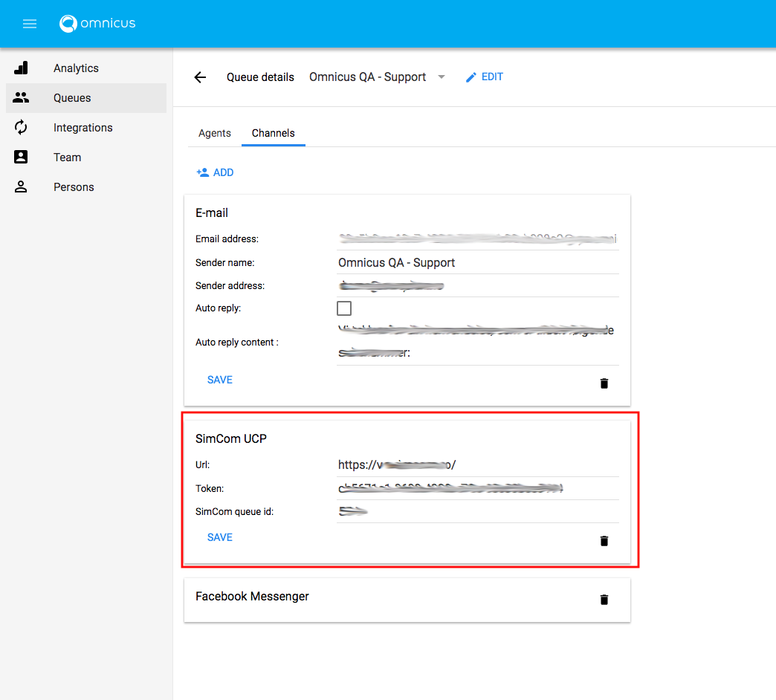Viewport: 776px width, 700px height.
Task: Add a new channel with ADD
Action: [x=215, y=172]
